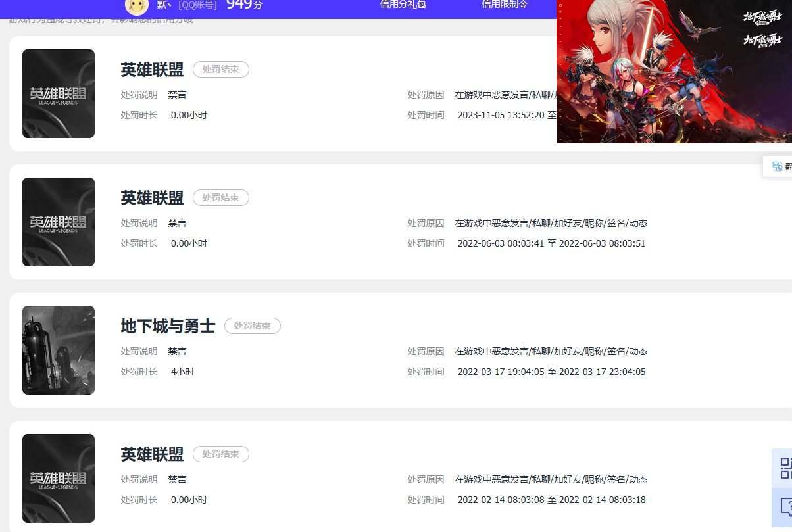Image resolution: width=792 pixels, height=532 pixels.
Task: Click 处罚原因 label in the 2022-06-03 record
Action: click(426, 223)
